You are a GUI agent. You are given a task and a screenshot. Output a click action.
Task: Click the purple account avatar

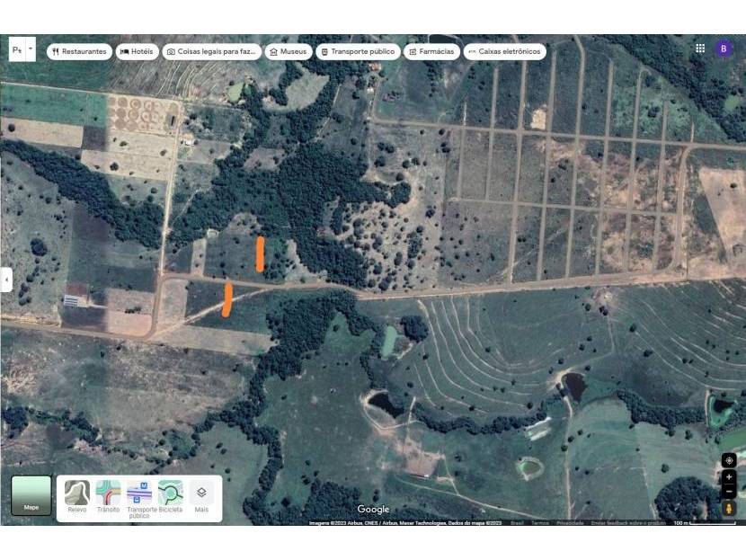(x=724, y=49)
